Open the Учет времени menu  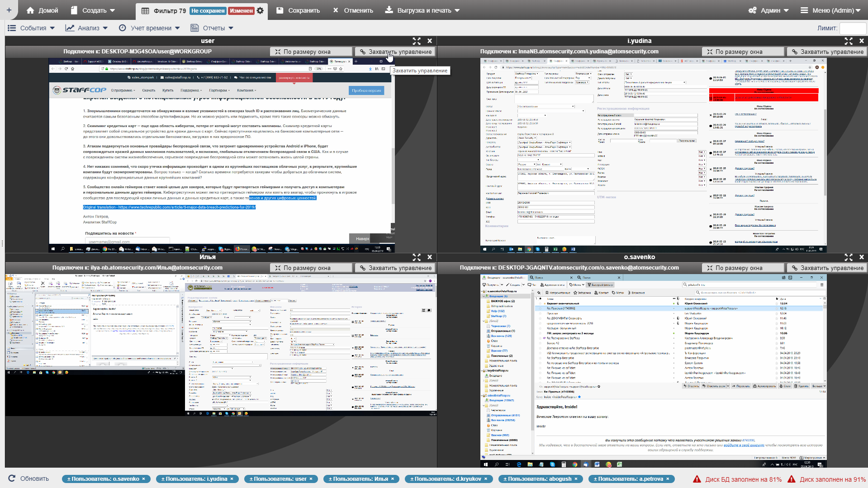tap(149, 28)
